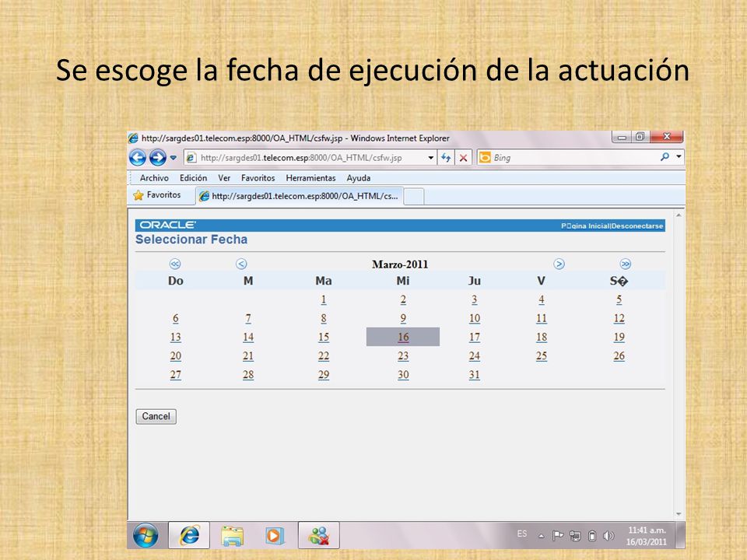Show hidden tray icons arrow
747x560 pixels.
[542, 536]
